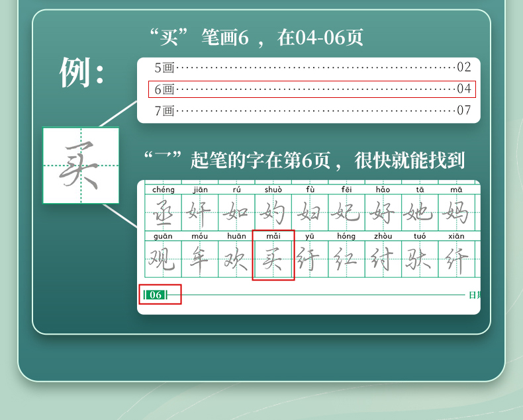523x420 pixels.
Task: Click the character 欢 under pinyin huān
Action: coord(236,259)
